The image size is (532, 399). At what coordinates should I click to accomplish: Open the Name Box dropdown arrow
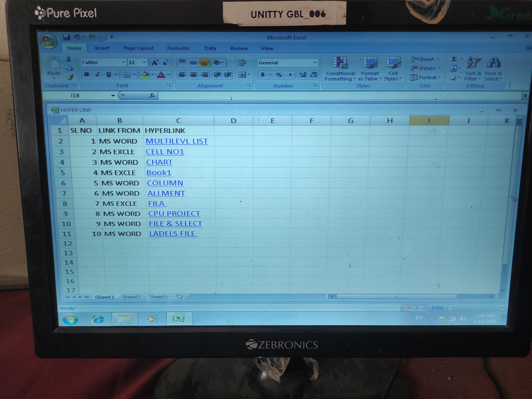[x=113, y=96]
